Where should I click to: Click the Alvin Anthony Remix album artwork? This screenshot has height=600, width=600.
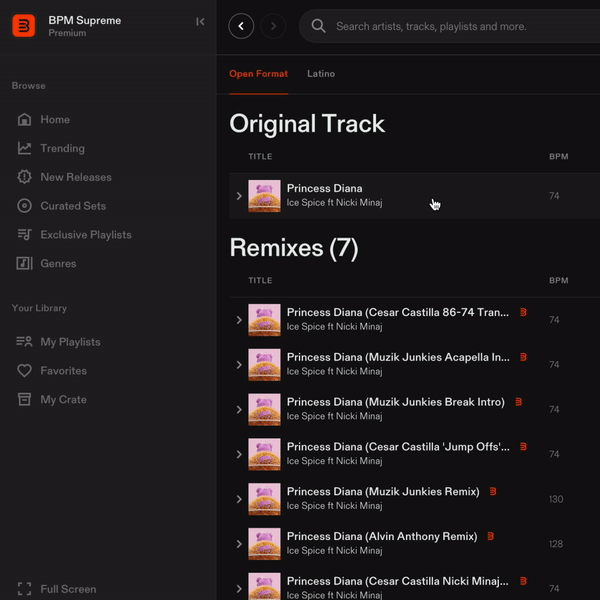264,544
